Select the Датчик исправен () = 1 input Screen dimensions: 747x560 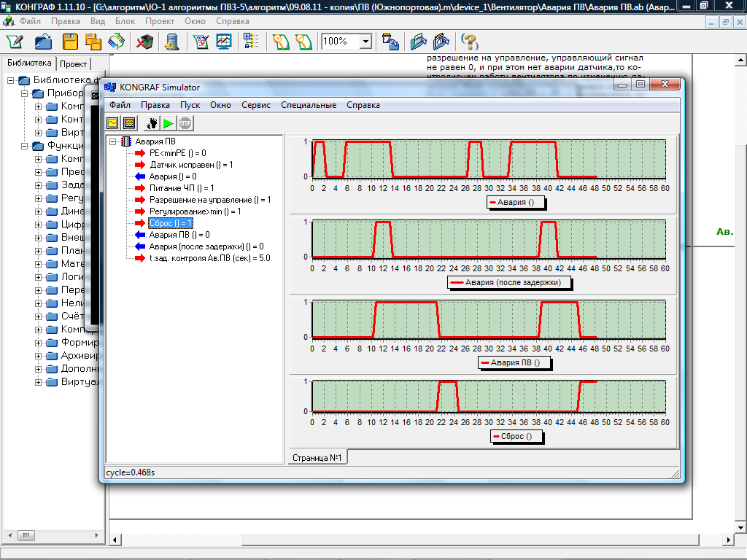click(191, 165)
